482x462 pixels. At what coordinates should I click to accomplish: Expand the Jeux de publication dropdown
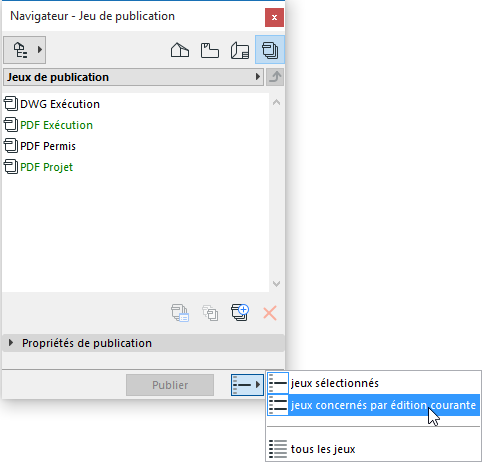(133, 77)
